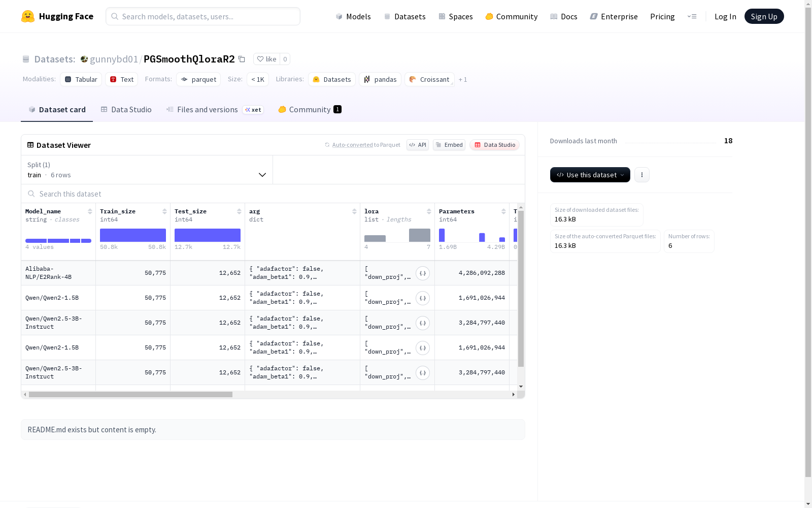This screenshot has height=508, width=812.
Task: Click the Parameters histogram chart
Action: coord(472,235)
